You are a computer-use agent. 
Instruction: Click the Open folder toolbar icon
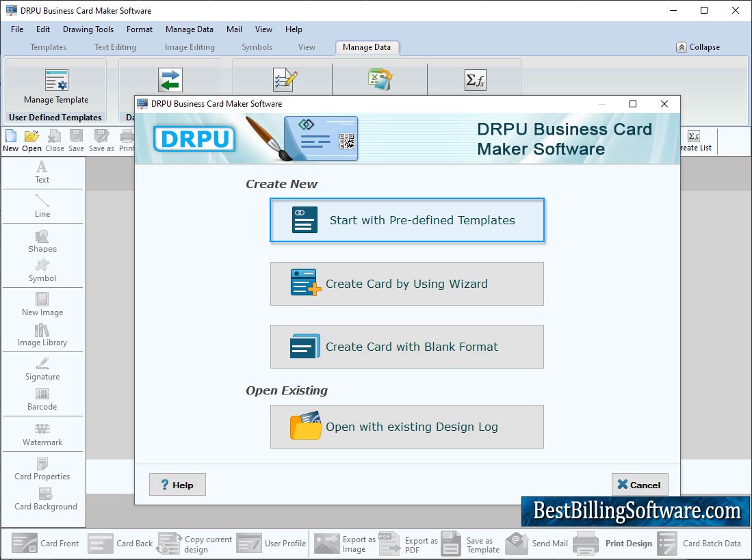[31, 141]
